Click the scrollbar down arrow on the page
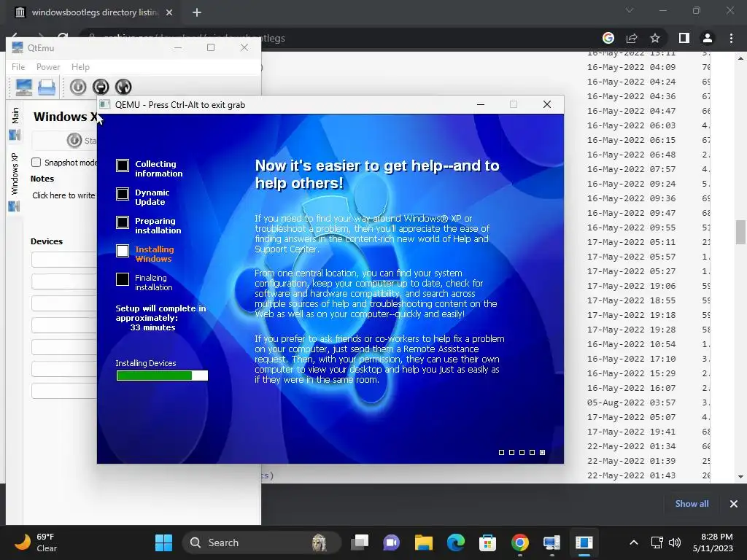747x560 pixels. pos(740,477)
